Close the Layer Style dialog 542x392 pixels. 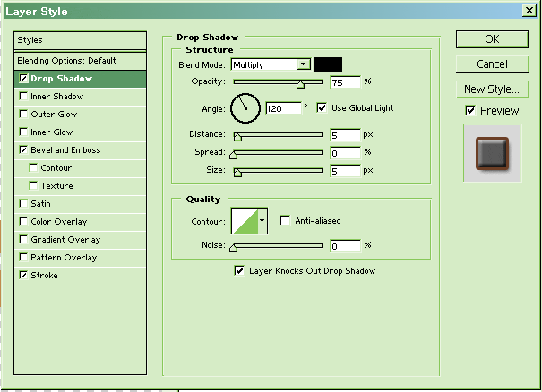point(531,11)
